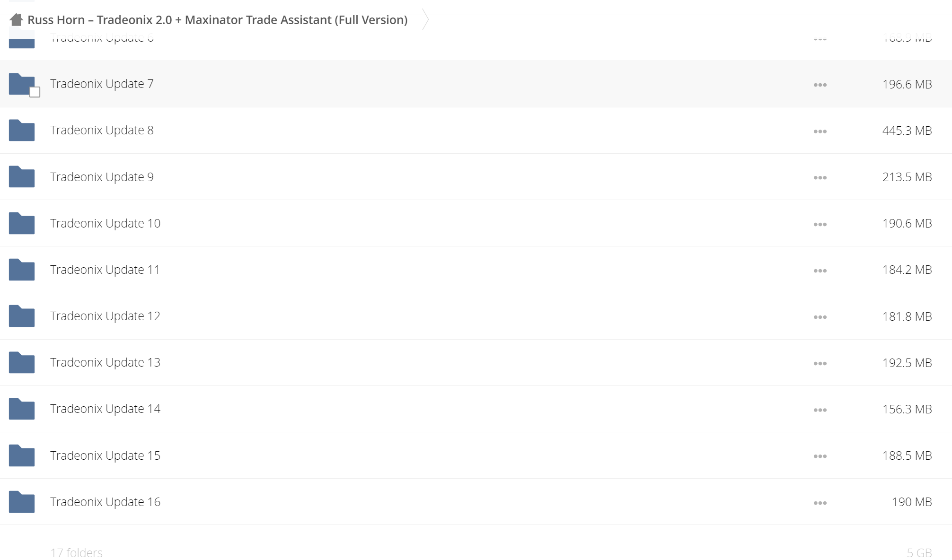
Task: Click the 445.3 MB size of Update 8
Action: [x=907, y=131]
